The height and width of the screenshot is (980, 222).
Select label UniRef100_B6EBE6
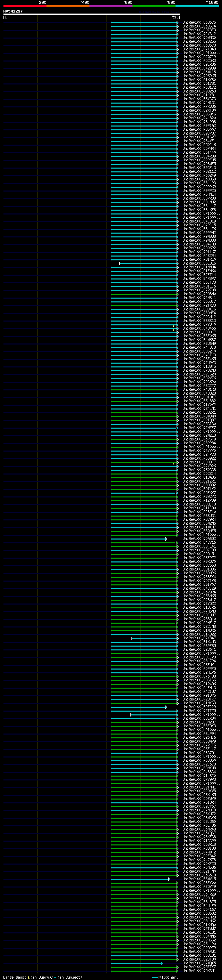[x=199, y=263]
